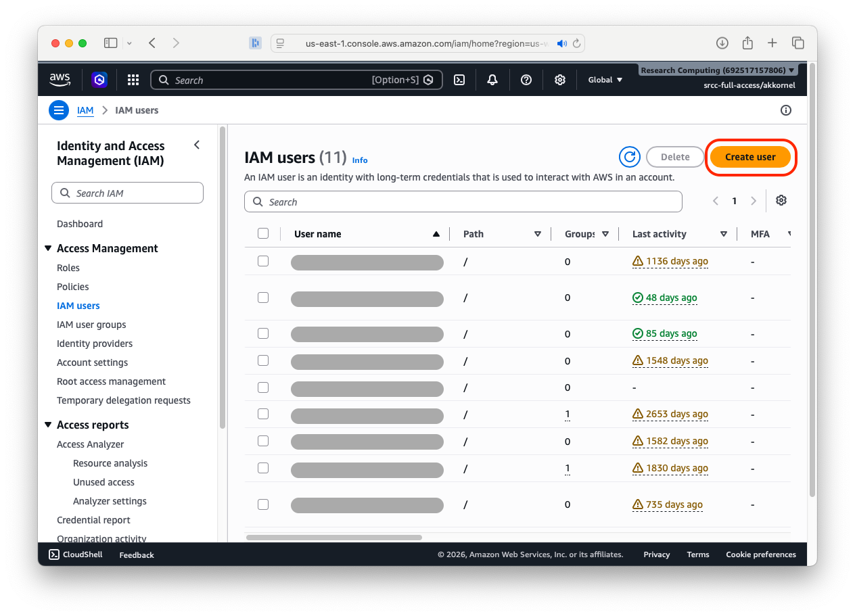Screen dimensions: 855x616
Task: Open Safari downloads icon
Action: click(x=722, y=43)
